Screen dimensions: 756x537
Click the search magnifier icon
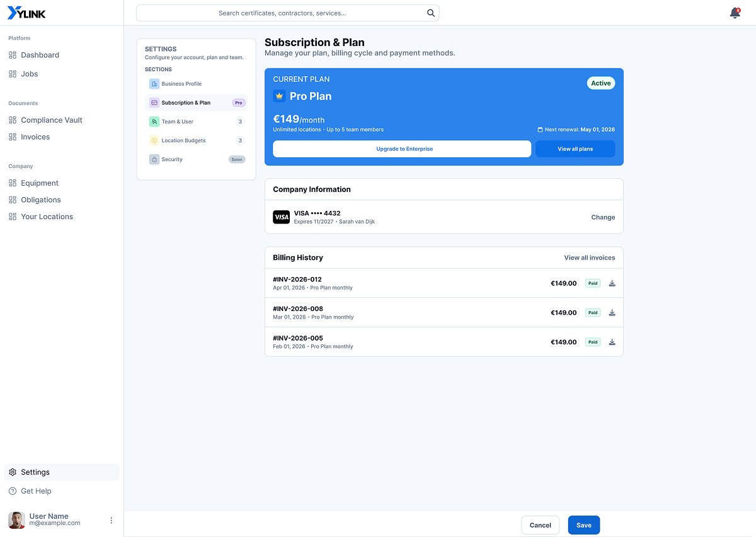(x=431, y=13)
